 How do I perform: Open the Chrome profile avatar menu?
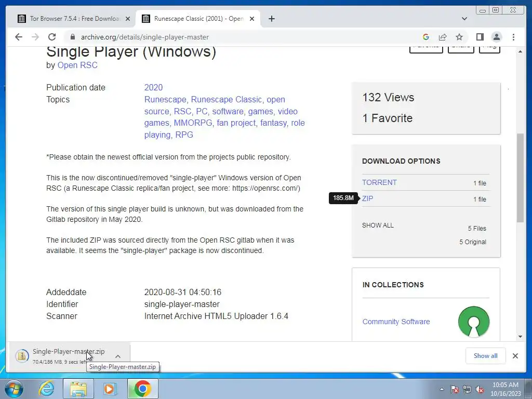coord(496,37)
